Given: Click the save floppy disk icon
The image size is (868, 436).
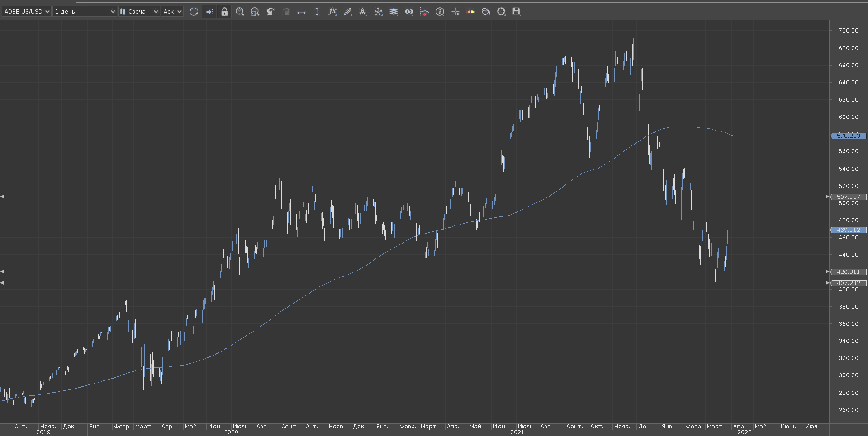Looking at the screenshot, I should point(517,12).
